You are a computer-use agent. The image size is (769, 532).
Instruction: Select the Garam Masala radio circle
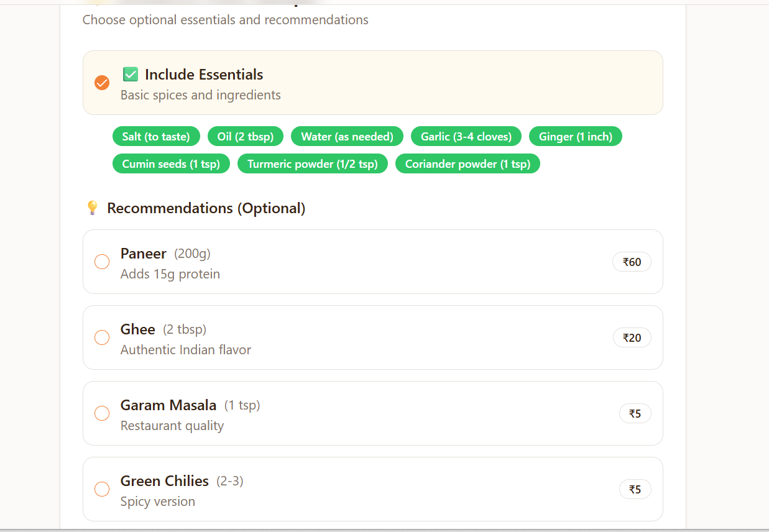[x=102, y=413]
